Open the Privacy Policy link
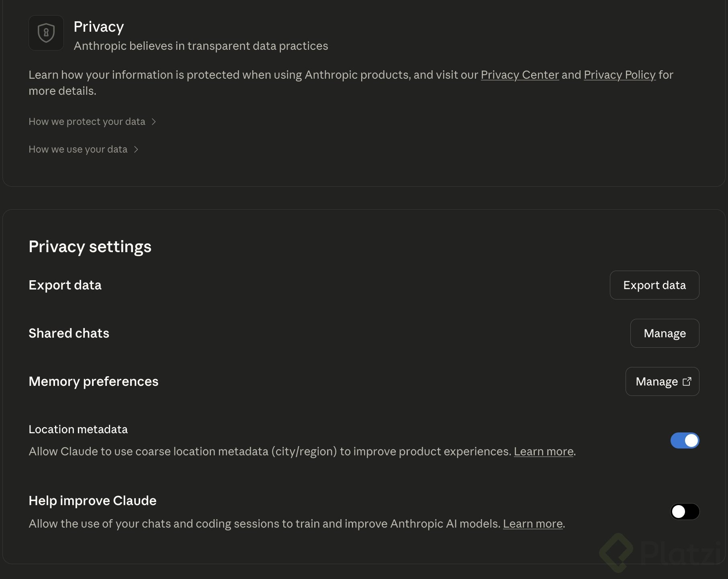728x579 pixels. (x=620, y=75)
